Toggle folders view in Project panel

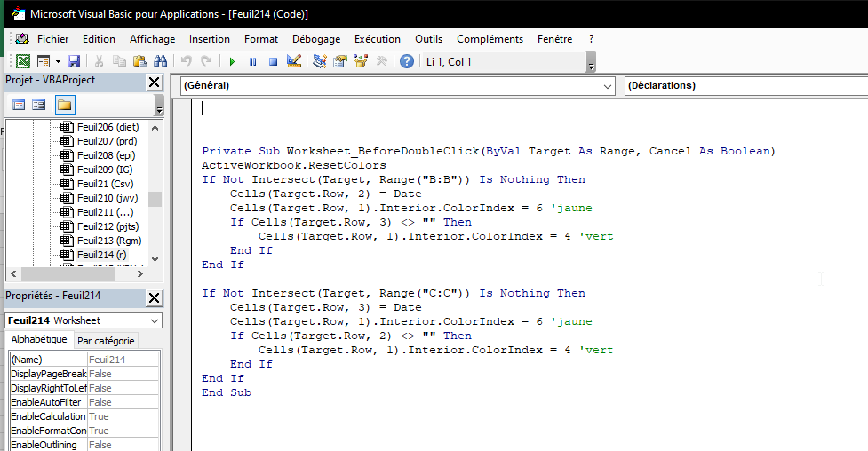64,105
